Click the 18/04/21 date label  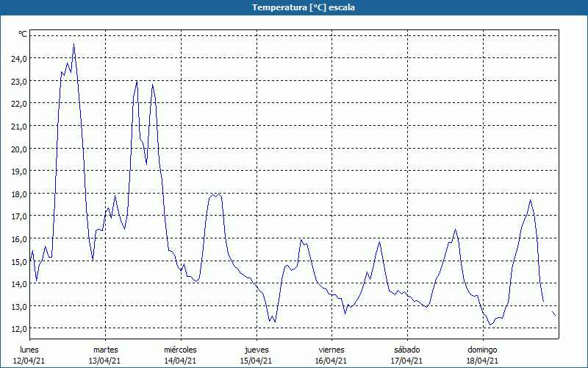click(482, 361)
